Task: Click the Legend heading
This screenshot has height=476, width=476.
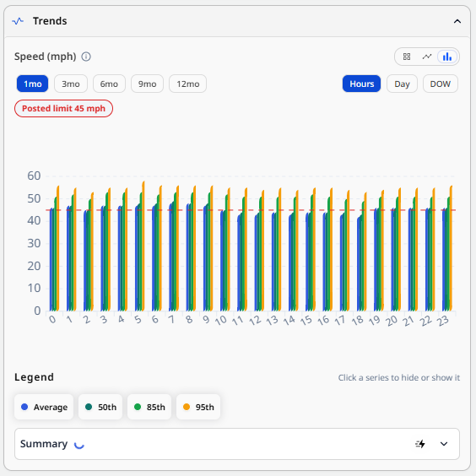Action: coord(34,377)
